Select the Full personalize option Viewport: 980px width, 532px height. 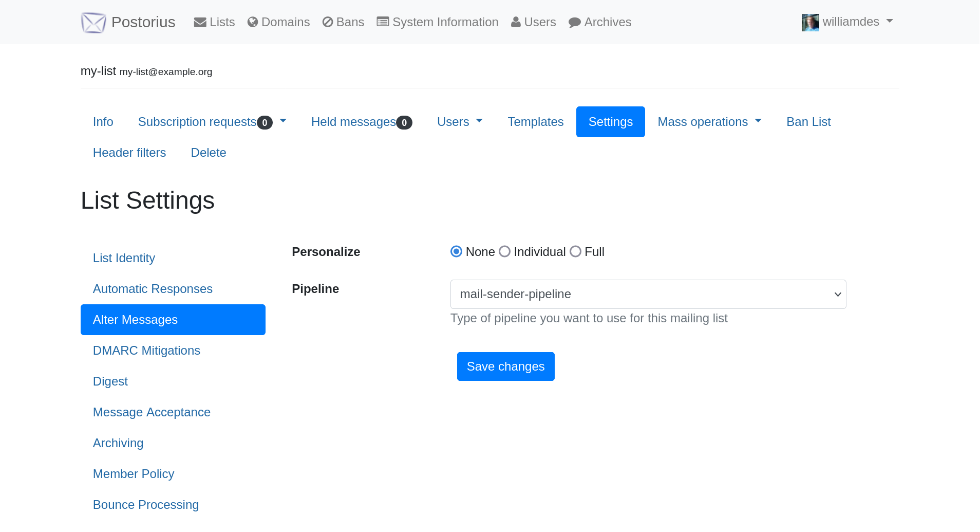[575, 251]
